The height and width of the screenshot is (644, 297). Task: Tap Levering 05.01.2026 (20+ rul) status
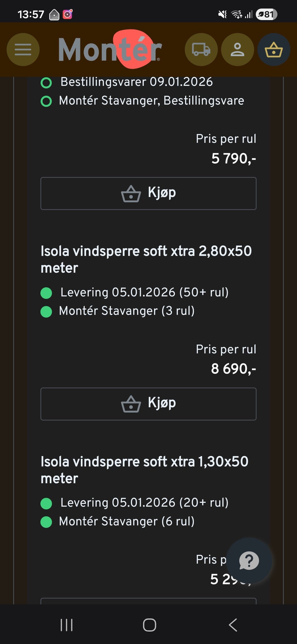(144, 503)
